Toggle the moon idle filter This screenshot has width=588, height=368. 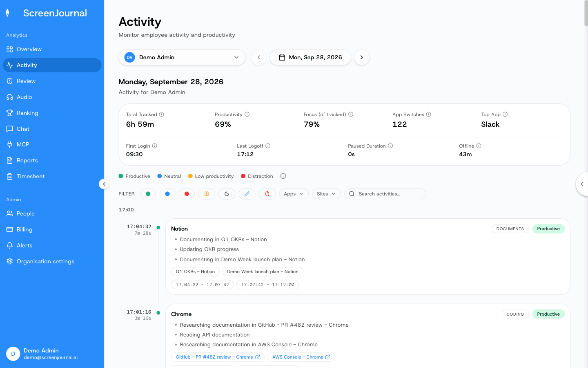(x=227, y=194)
